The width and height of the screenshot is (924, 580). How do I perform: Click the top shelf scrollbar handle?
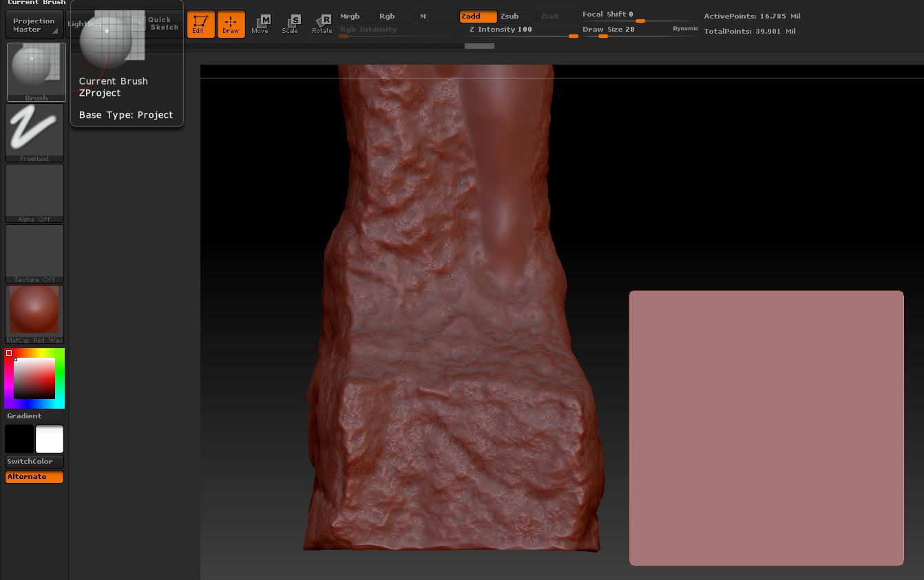[479, 46]
